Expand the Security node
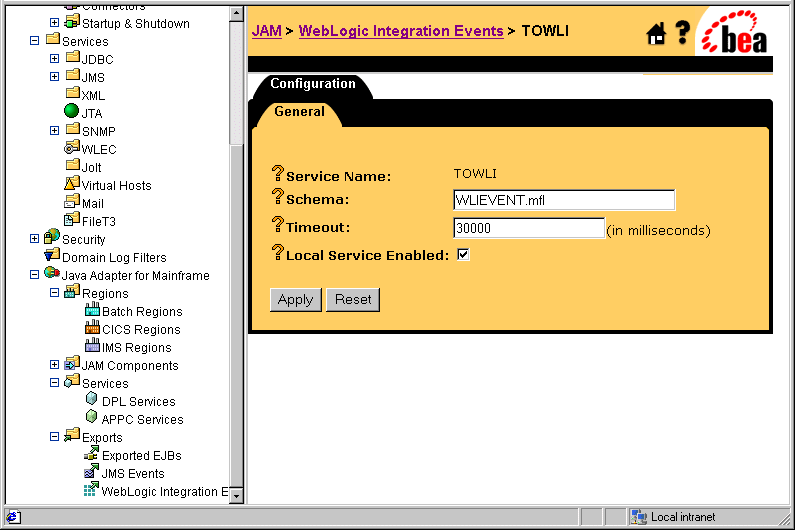The width and height of the screenshot is (795, 530). click(x=34, y=239)
